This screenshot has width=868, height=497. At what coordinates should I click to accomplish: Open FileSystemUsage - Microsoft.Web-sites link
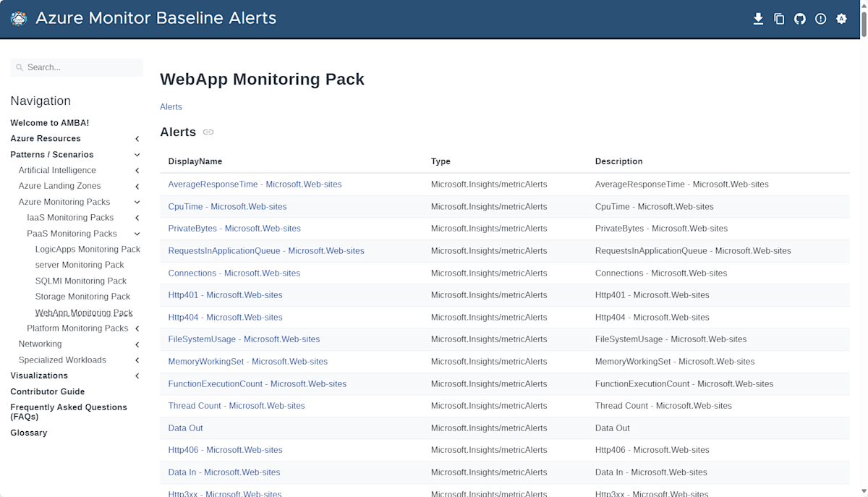(x=244, y=339)
